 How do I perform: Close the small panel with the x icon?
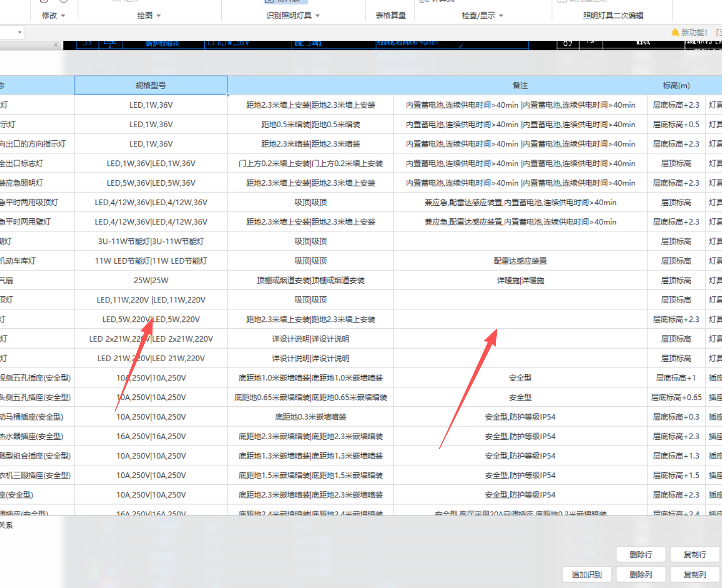[56, 45]
